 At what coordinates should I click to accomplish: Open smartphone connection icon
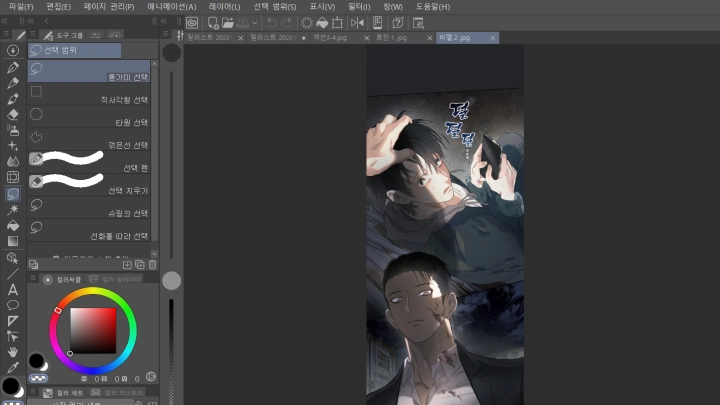[377, 22]
